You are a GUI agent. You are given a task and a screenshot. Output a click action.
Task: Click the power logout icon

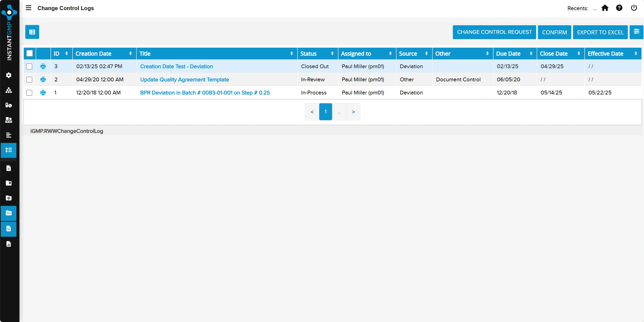pyautogui.click(x=634, y=8)
